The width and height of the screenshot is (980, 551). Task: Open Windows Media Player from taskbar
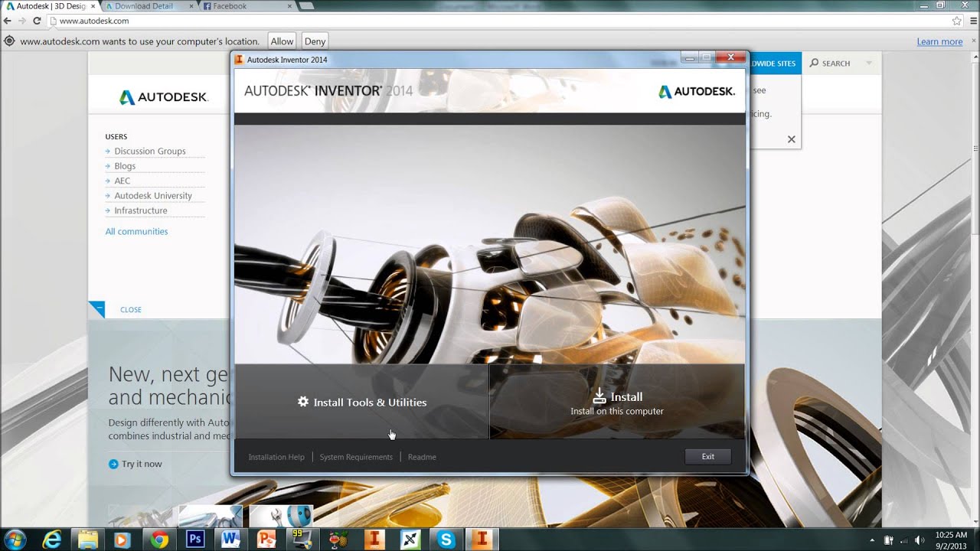(122, 539)
